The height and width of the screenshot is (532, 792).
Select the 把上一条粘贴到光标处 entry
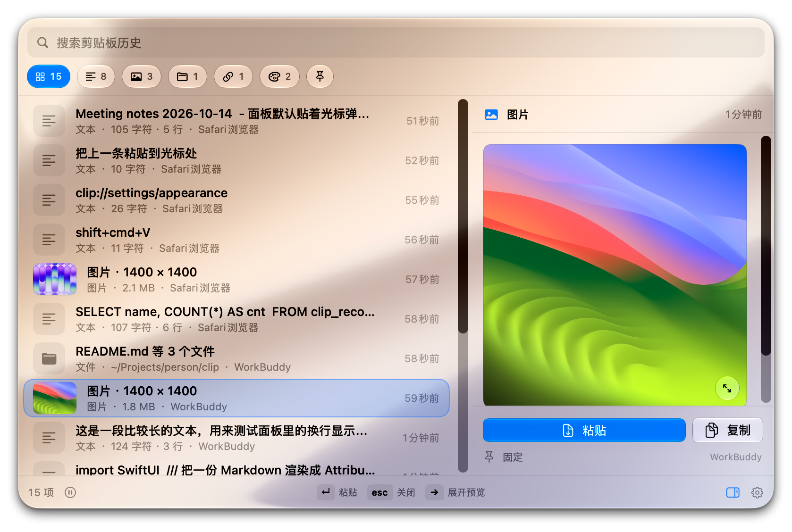[x=236, y=160]
